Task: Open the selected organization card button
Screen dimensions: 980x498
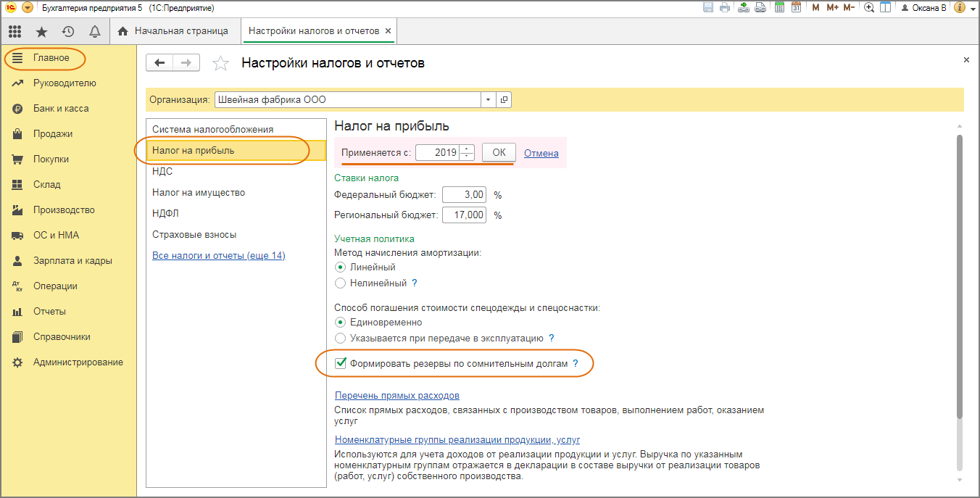Action: click(x=504, y=100)
